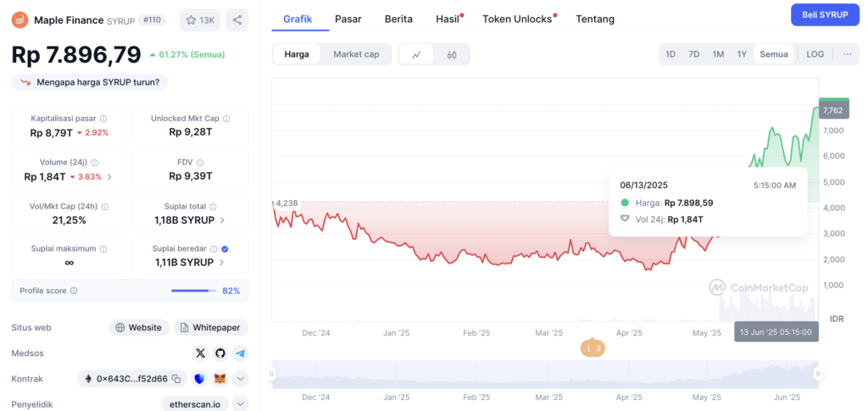Open the three-dot chart options menu

pos(848,54)
